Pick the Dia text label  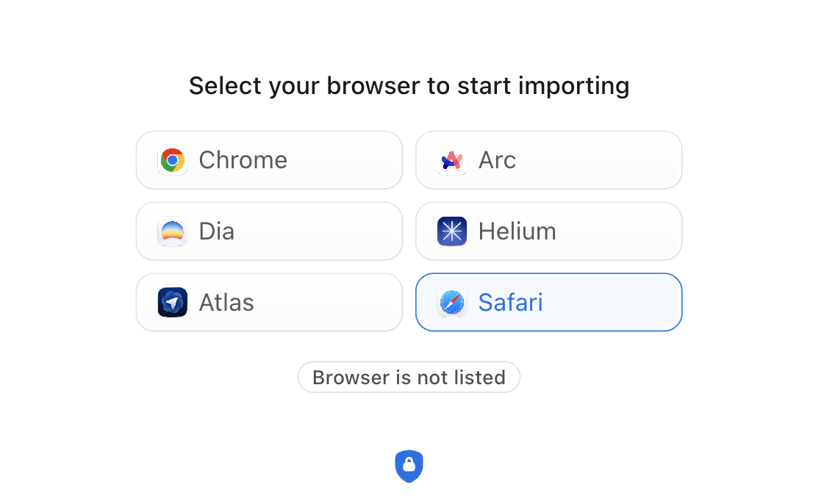[x=217, y=231]
